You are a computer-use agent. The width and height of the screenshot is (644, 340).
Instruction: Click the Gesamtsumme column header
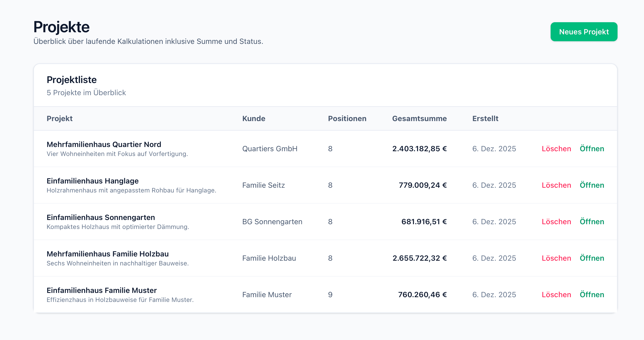pos(419,118)
